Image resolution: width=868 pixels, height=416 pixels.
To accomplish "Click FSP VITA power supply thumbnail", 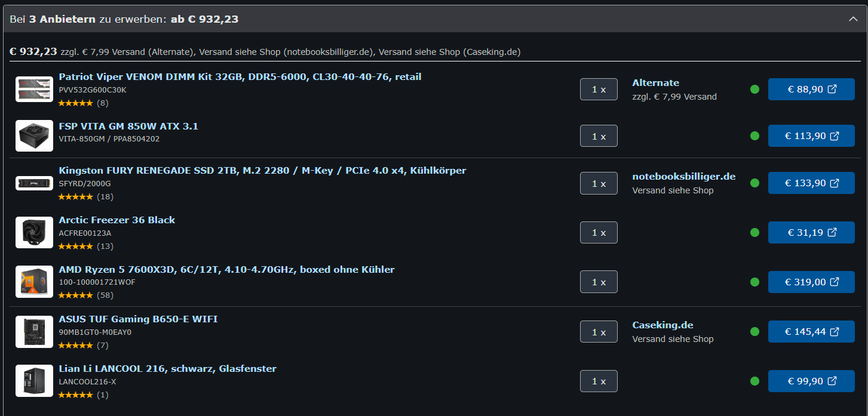I will (34, 136).
